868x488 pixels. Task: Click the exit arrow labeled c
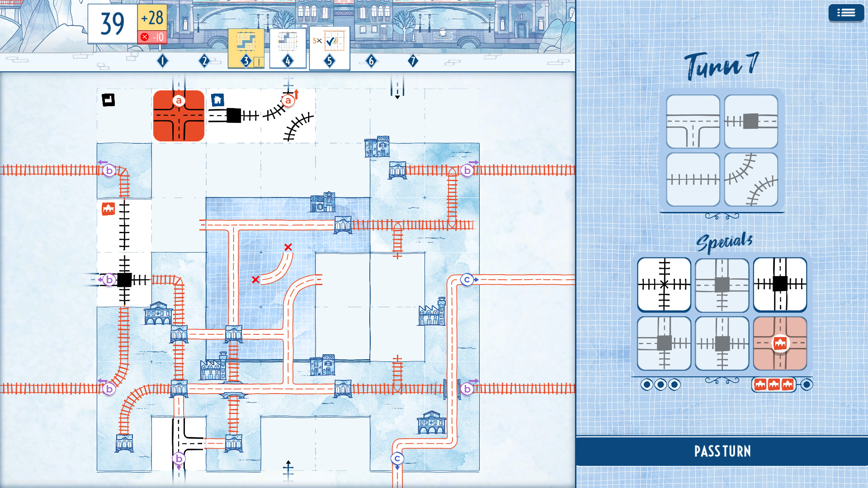(x=468, y=279)
